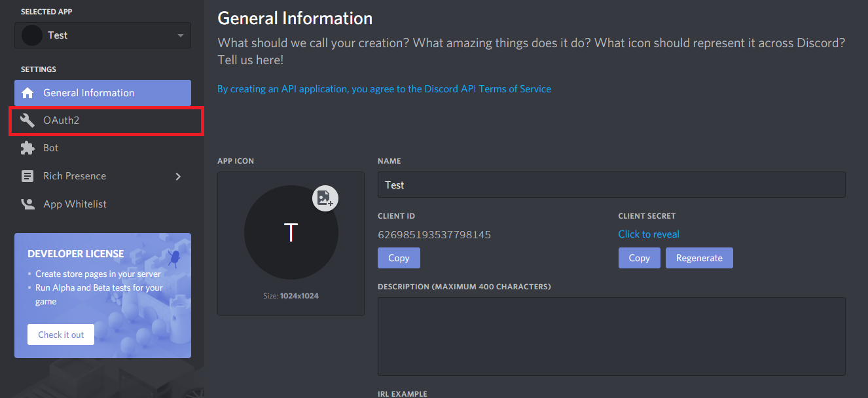Select the client ID number 626985193537798145
The height and width of the screenshot is (398, 868).
[435, 234]
